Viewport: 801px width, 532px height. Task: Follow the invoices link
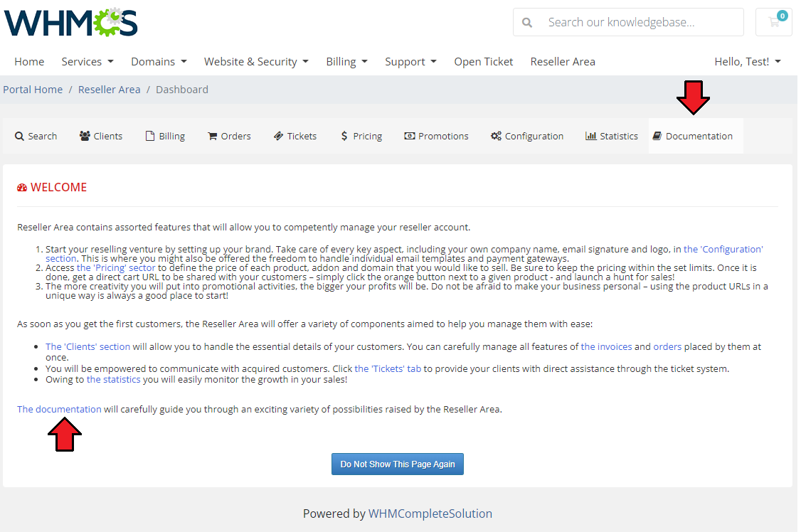tap(606, 346)
